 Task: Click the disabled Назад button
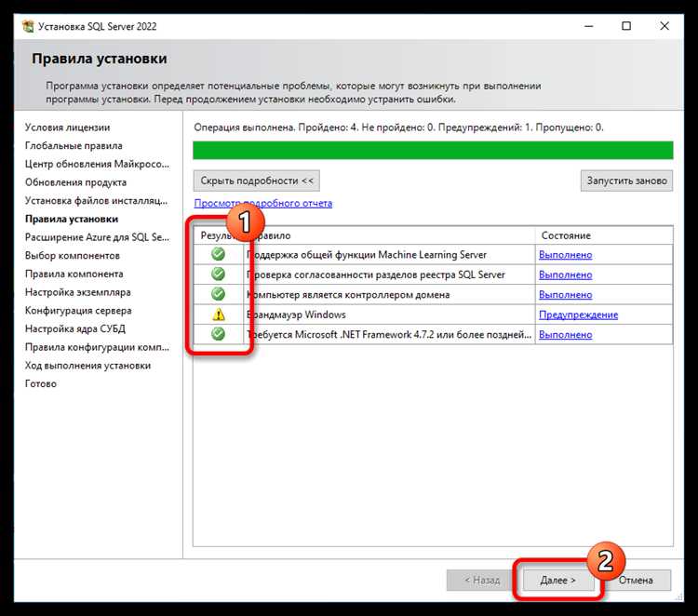tap(482, 581)
